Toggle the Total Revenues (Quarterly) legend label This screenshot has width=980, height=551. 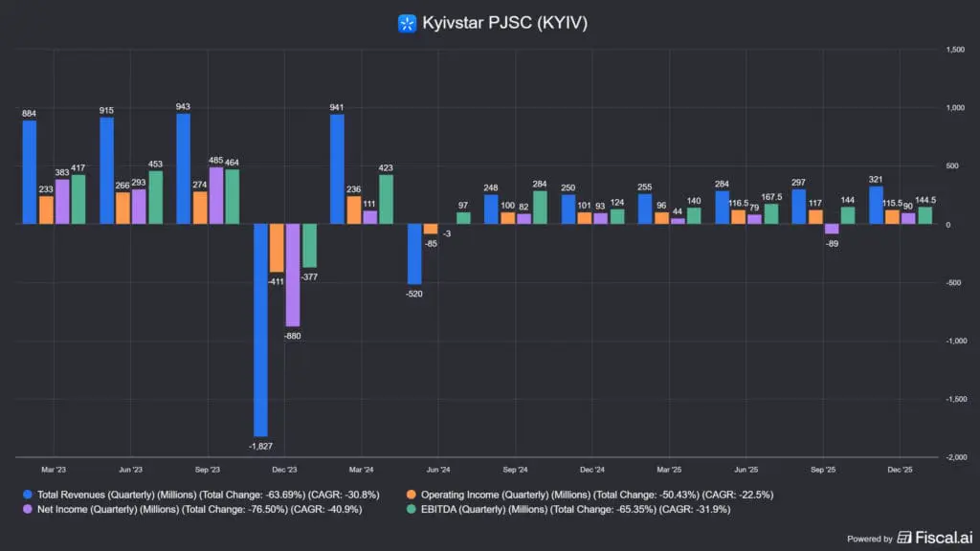208,495
